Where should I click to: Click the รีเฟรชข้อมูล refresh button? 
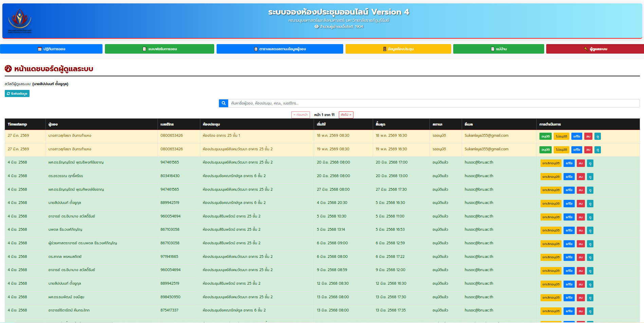point(17,93)
